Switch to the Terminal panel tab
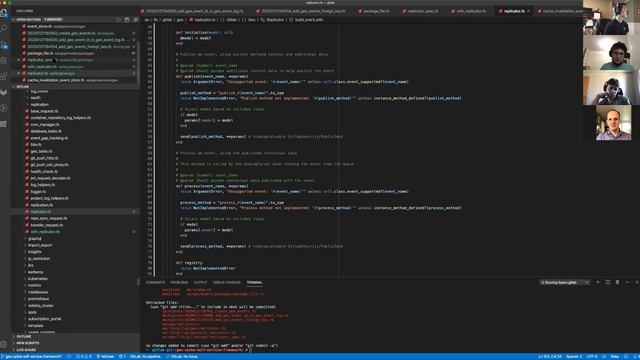 tap(254, 282)
